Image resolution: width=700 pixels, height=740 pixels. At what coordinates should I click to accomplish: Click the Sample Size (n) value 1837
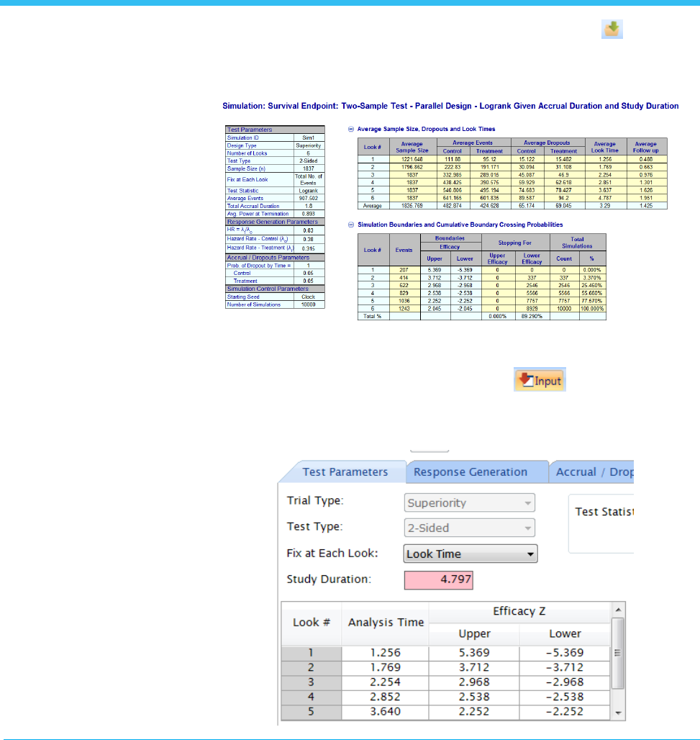pyautogui.click(x=309, y=168)
